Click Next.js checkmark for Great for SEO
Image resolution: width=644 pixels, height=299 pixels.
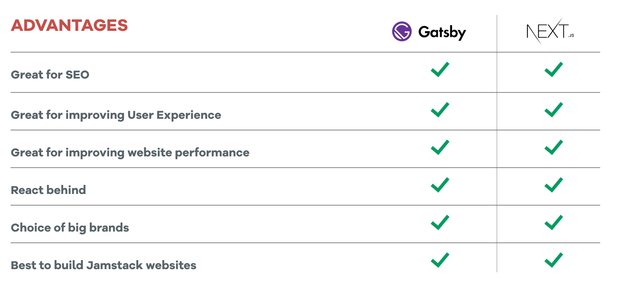[553, 70]
